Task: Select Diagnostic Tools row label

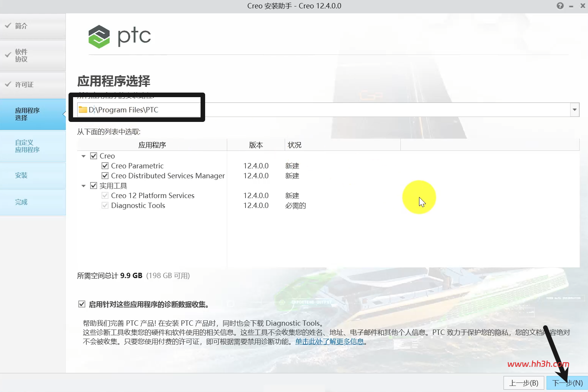Action: (x=138, y=205)
